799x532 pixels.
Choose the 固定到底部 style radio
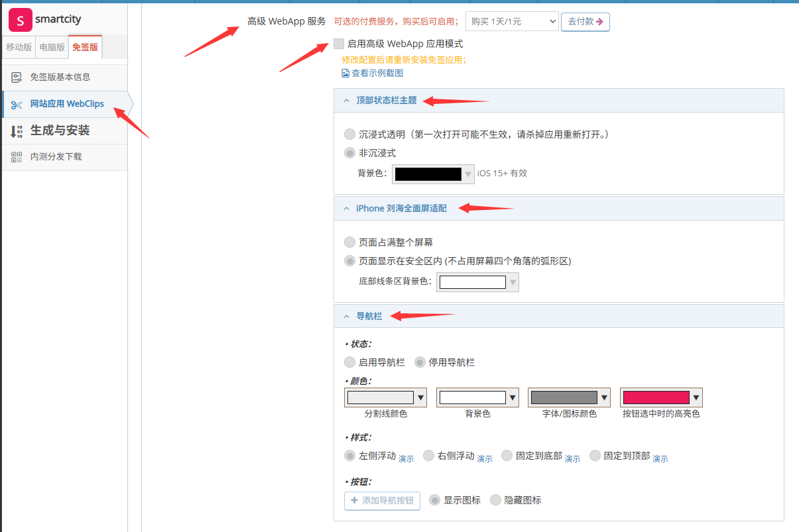coord(507,456)
